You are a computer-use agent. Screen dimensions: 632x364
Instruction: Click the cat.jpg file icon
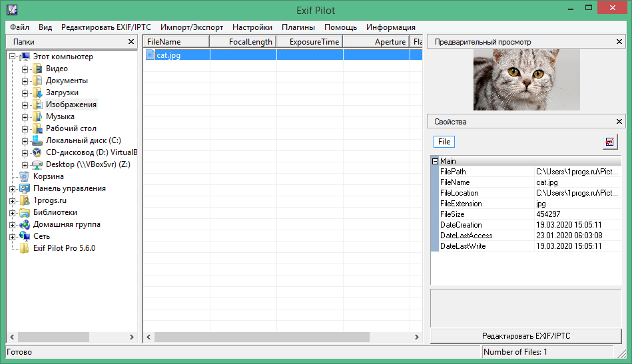(151, 55)
